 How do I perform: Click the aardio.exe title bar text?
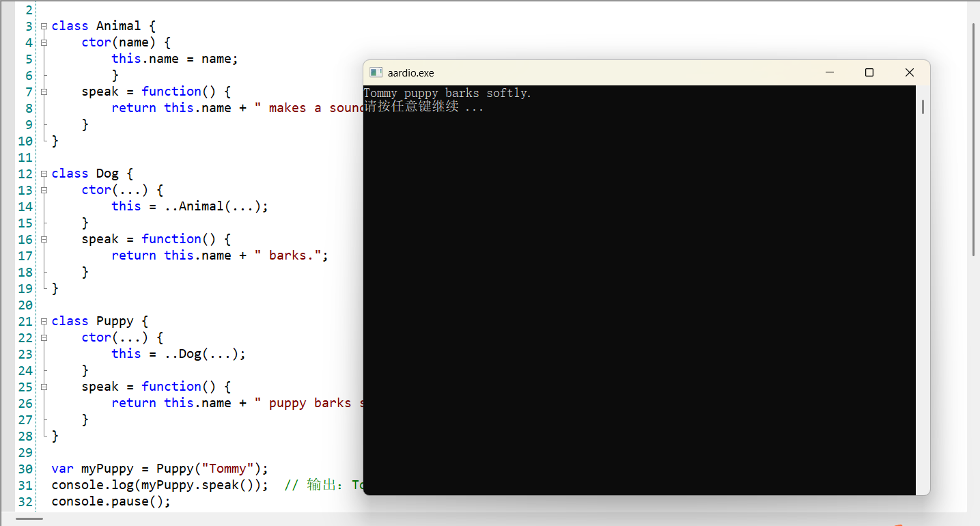[410, 73]
